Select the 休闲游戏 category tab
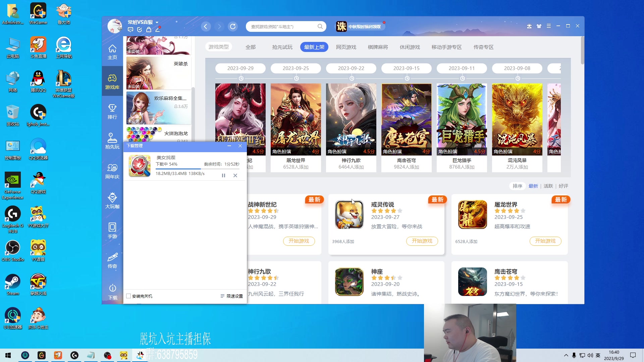 pyautogui.click(x=410, y=47)
